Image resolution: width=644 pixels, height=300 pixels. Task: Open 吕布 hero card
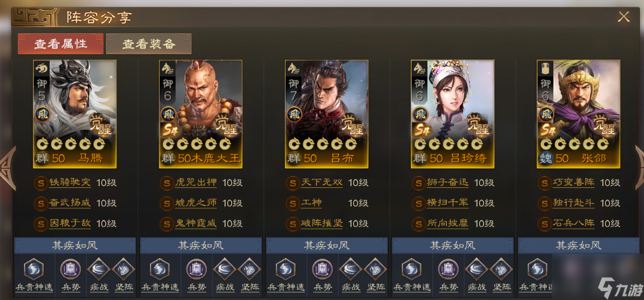click(327, 114)
